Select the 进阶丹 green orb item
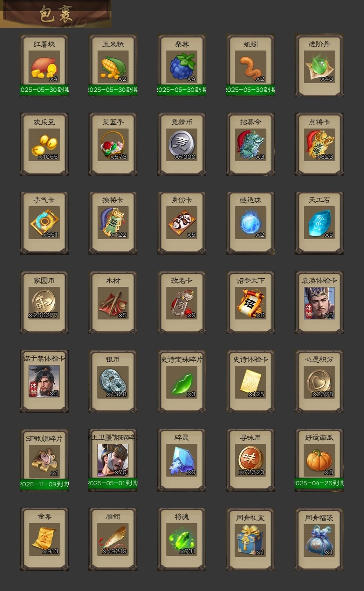The image size is (364, 591). (319, 65)
